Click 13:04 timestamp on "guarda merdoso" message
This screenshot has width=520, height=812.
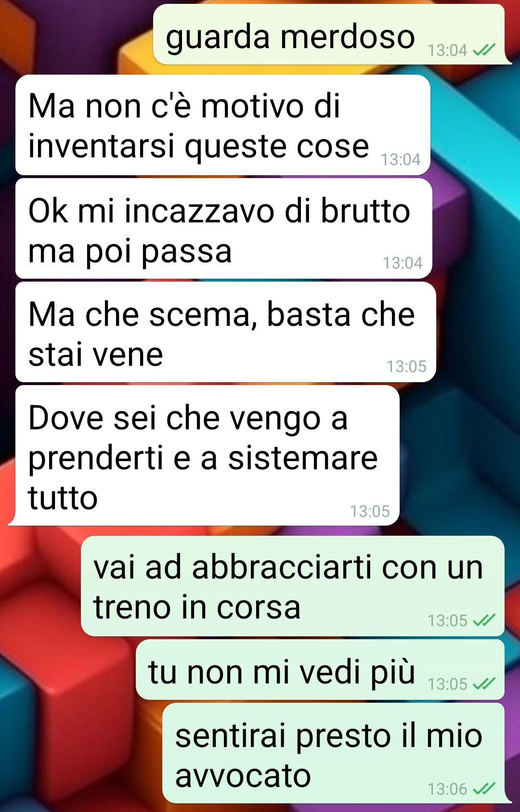pyautogui.click(x=448, y=50)
